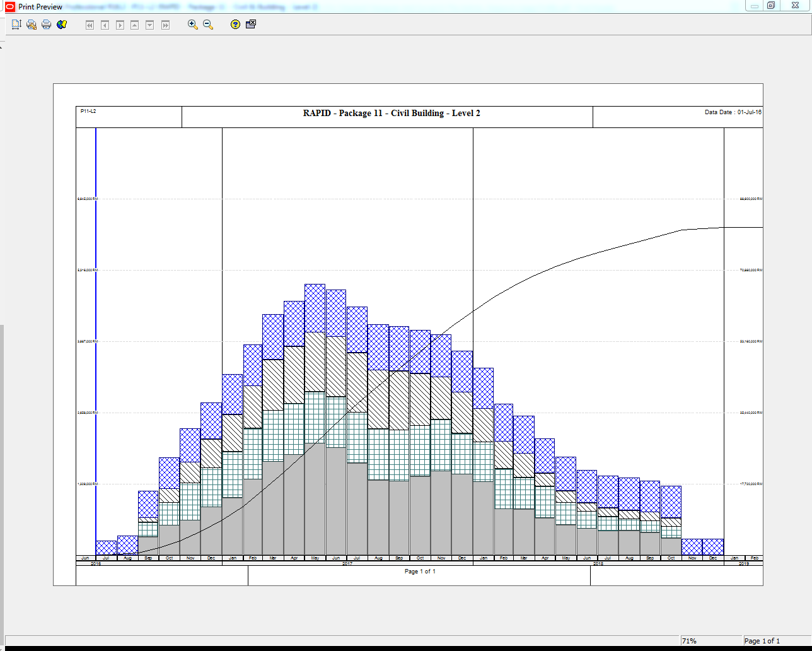This screenshot has height=651, width=812.
Task: Click the Data Date header text
Action: (733, 112)
